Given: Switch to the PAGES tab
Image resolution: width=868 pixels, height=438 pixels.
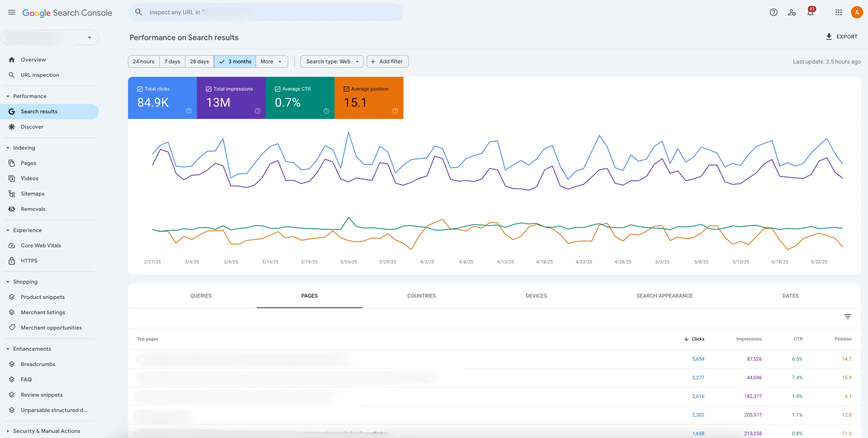Looking at the screenshot, I should click(x=309, y=296).
